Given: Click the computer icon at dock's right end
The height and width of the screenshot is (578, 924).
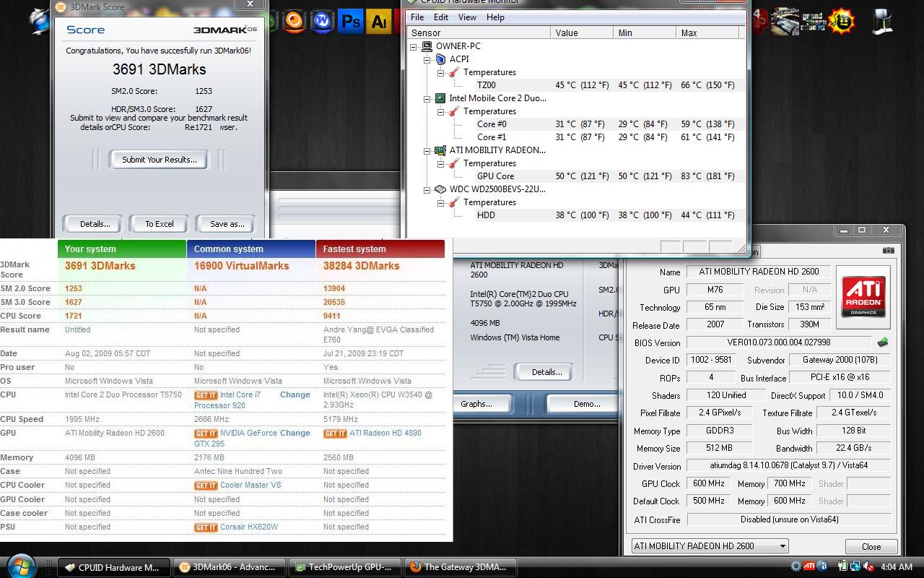Looking at the screenshot, I should [x=881, y=21].
